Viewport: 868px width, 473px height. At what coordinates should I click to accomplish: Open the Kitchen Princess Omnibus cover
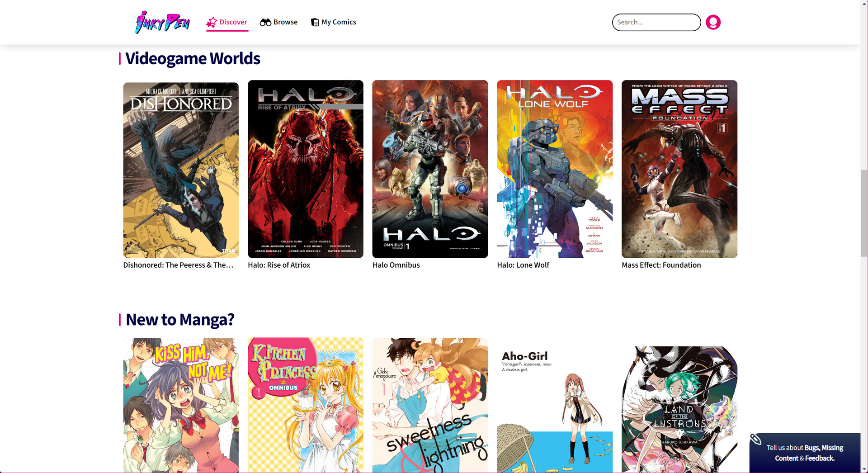tap(306, 405)
